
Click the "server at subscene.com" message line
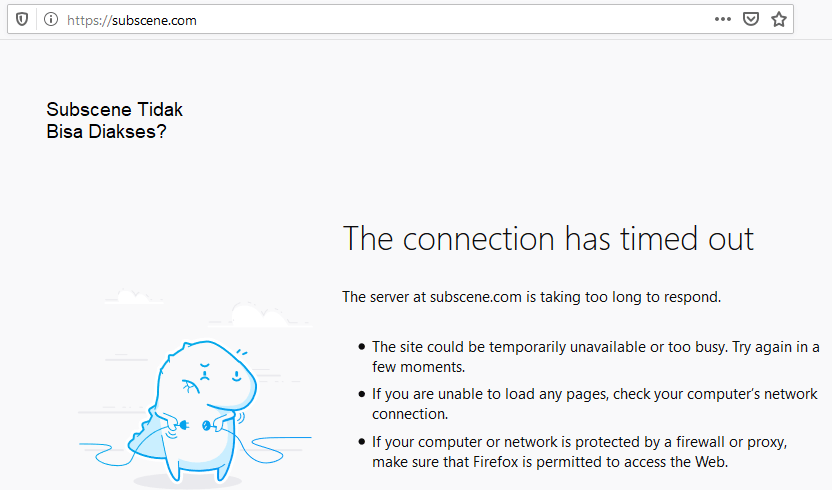pos(531,296)
